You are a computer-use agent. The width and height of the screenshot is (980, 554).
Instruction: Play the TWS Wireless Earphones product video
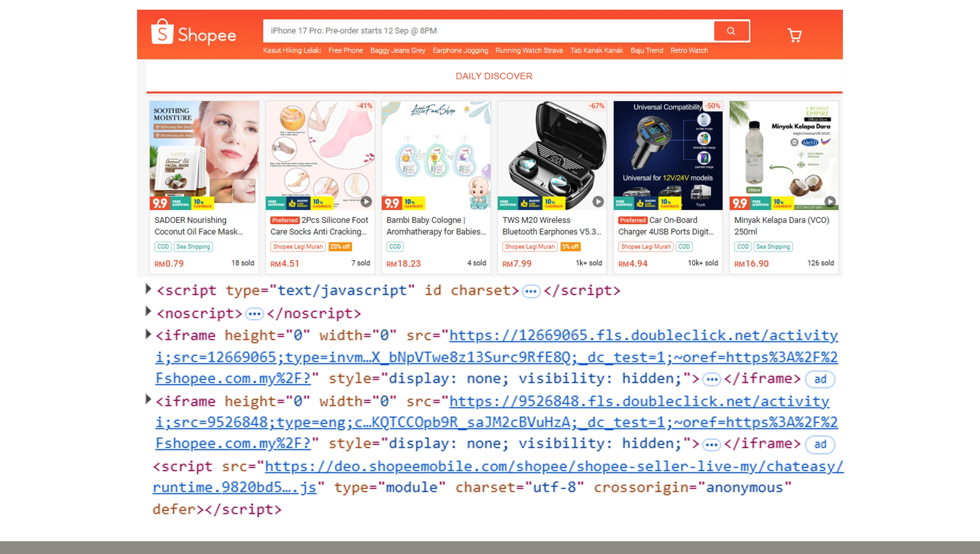pyautogui.click(x=598, y=202)
